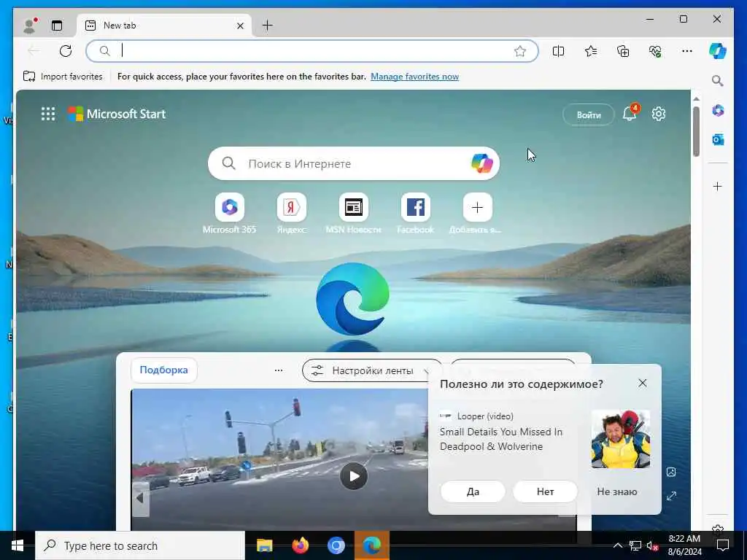This screenshot has height=560, width=747.
Task: Open Deadpool & Wolverine thumbnail
Action: (x=620, y=438)
